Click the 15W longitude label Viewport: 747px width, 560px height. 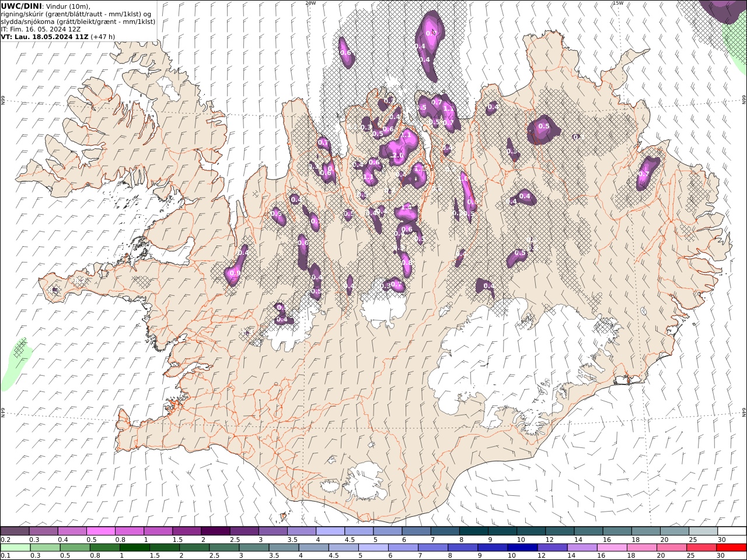(x=618, y=3)
